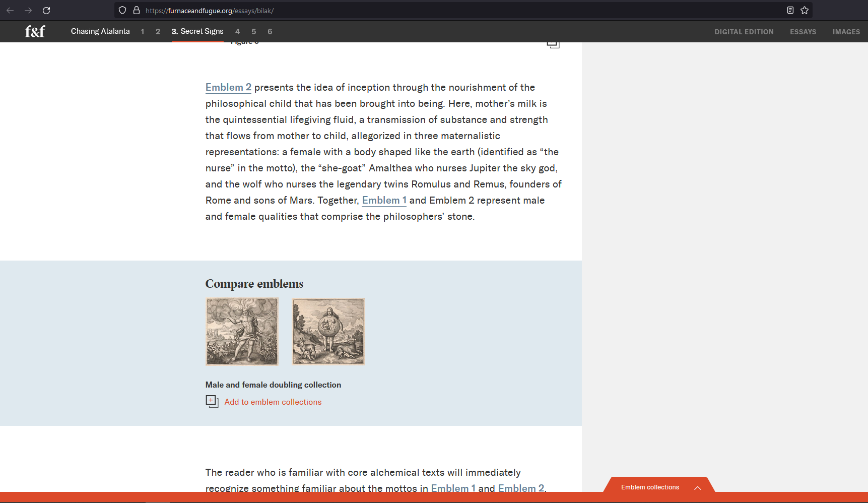
Task: Go to essay section 4
Action: pyautogui.click(x=237, y=31)
